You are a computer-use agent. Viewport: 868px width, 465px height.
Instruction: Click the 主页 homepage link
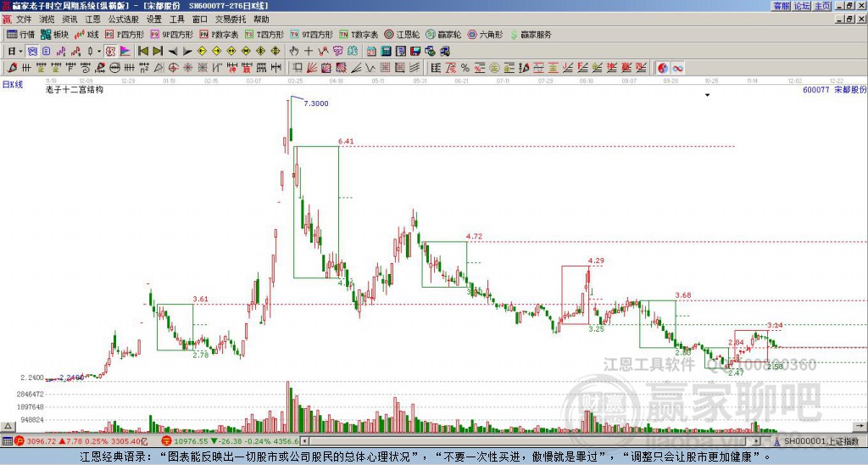coord(822,6)
